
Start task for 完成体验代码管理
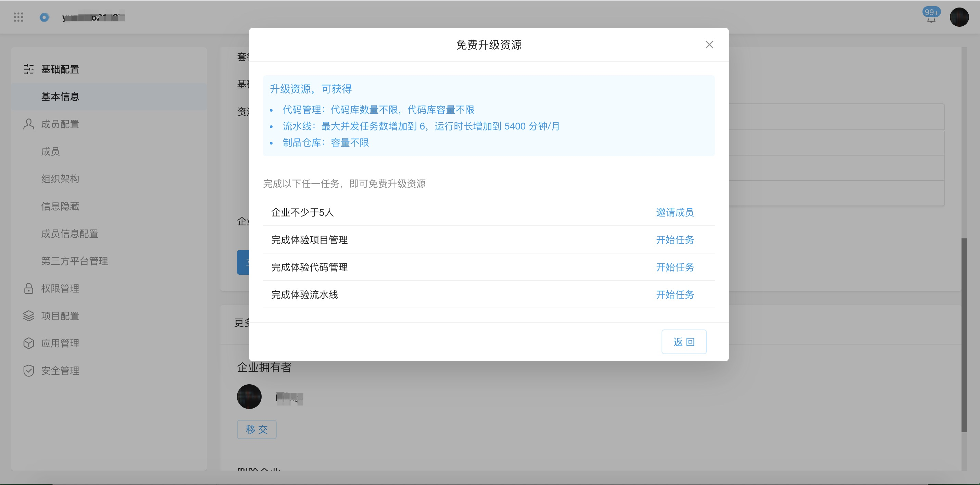(675, 267)
